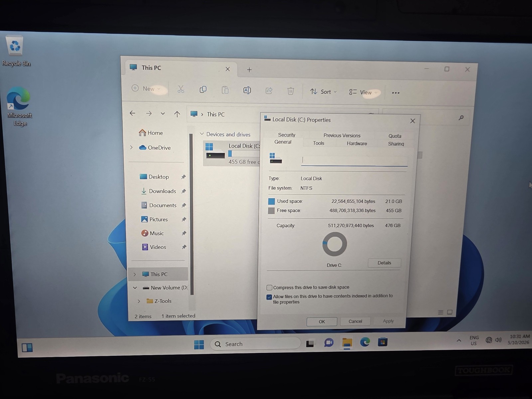Switch to Quota tab
This screenshot has width=532, height=399.
395,136
